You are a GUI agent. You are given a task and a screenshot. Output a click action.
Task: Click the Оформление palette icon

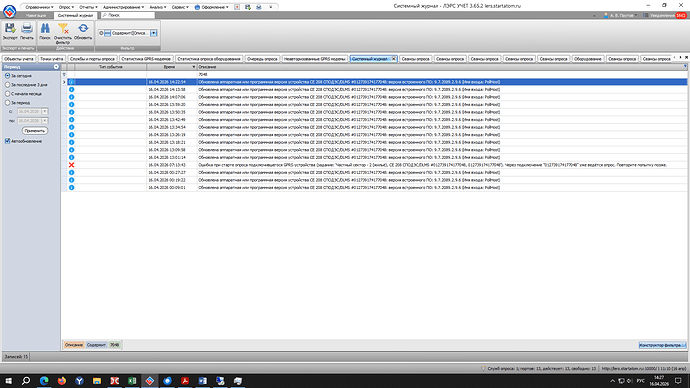tap(197, 7)
